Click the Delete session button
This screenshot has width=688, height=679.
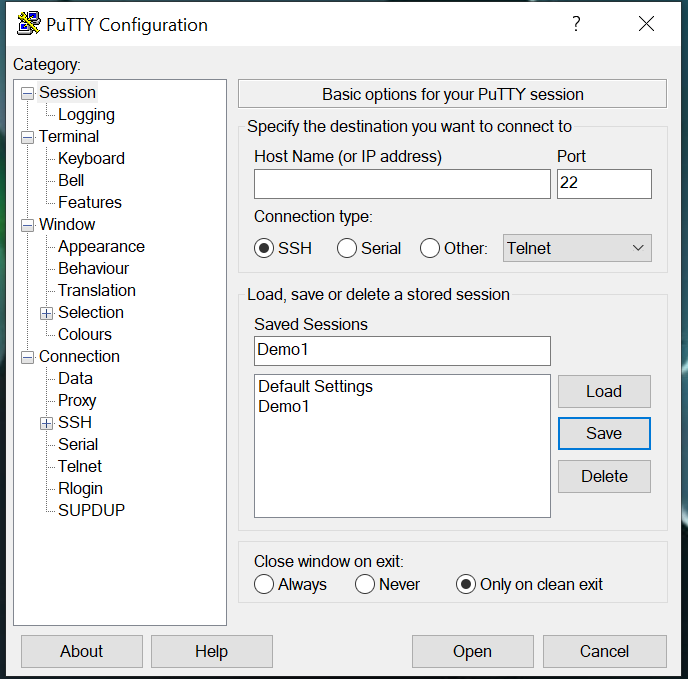(604, 476)
